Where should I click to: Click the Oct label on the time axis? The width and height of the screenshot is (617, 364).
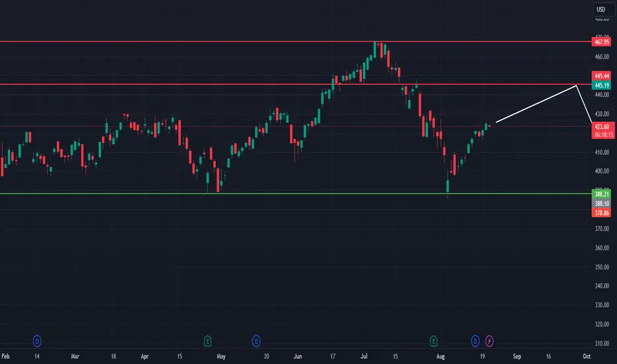587,356
